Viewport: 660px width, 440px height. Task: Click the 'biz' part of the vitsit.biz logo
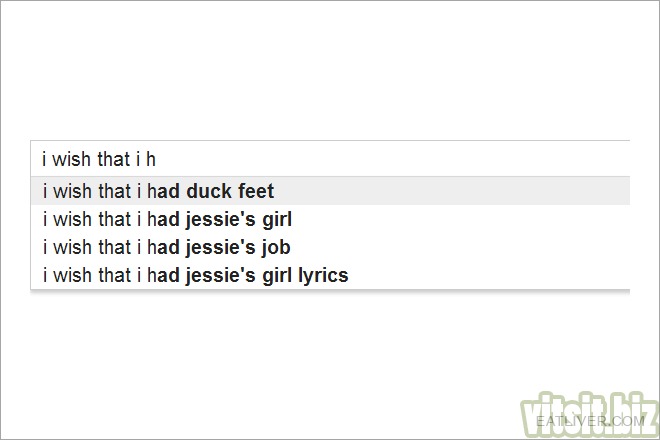point(636,413)
